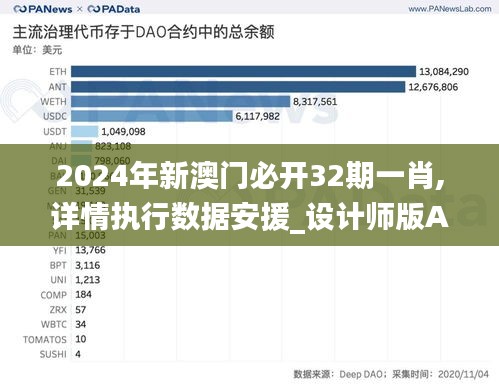The image size is (499, 390).
Task: Click the value 3,116
Action: [88, 265]
